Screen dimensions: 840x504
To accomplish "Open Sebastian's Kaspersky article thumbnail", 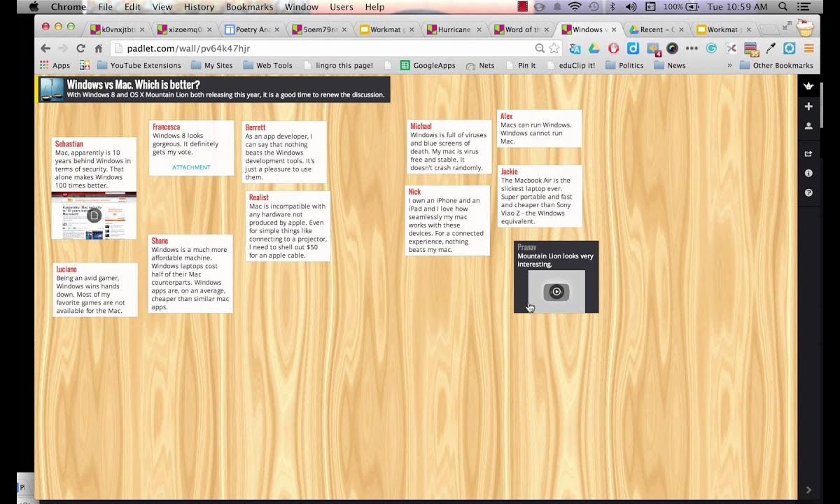I will pos(94,216).
